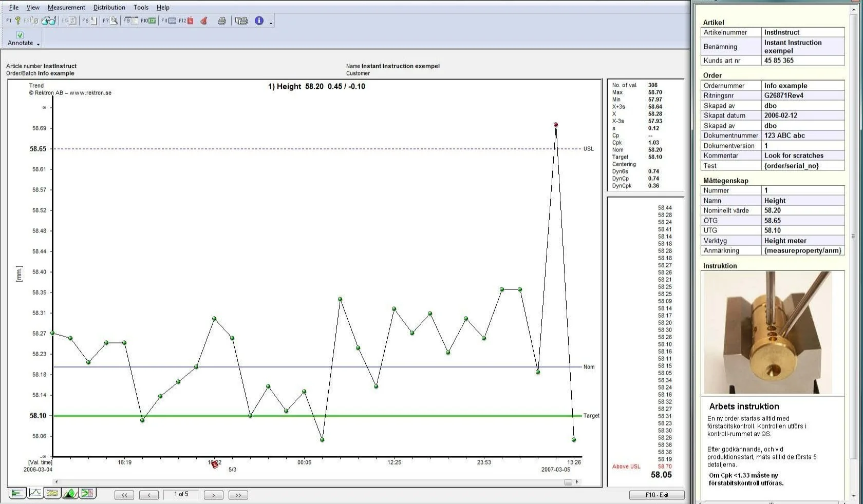Toggle the Annotate checkmark button
863x504 pixels.
pos(20,38)
